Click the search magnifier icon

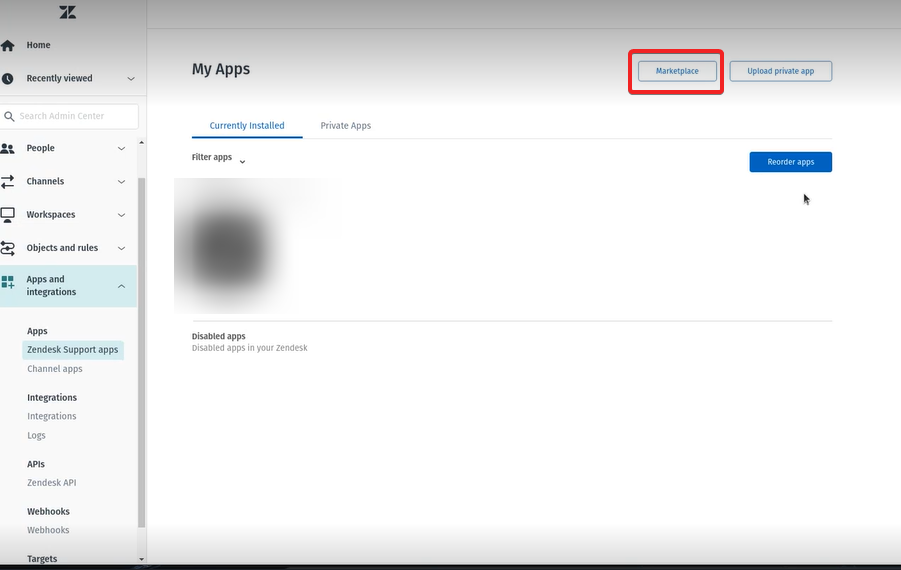click(x=9, y=117)
